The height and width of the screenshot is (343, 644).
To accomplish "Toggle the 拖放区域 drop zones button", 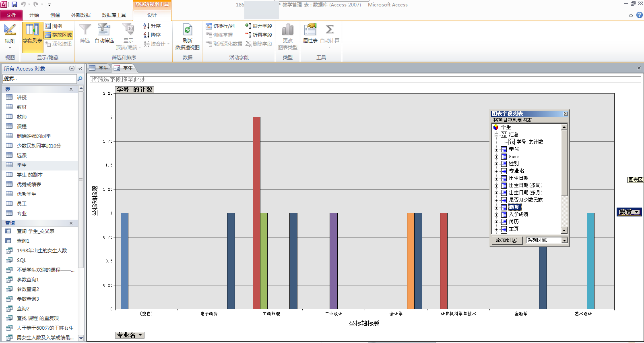I will [x=59, y=35].
